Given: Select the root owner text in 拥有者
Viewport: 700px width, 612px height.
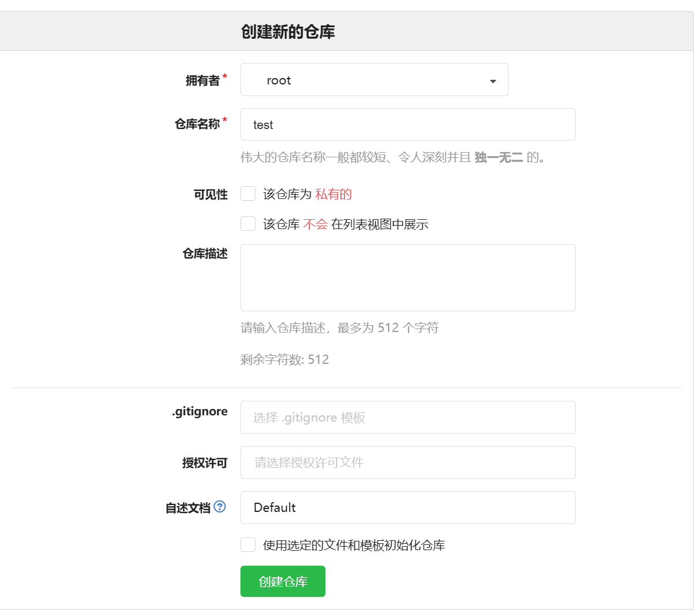Looking at the screenshot, I should pos(279,80).
